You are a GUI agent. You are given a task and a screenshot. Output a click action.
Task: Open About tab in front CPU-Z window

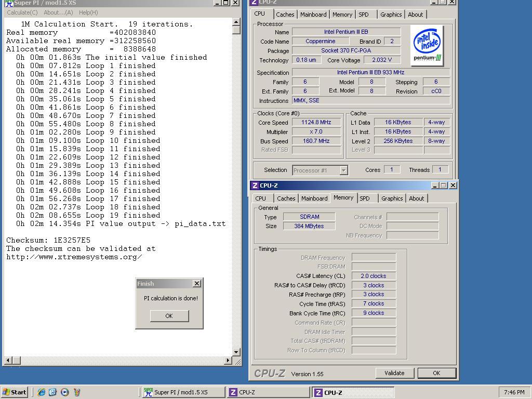tap(416, 198)
